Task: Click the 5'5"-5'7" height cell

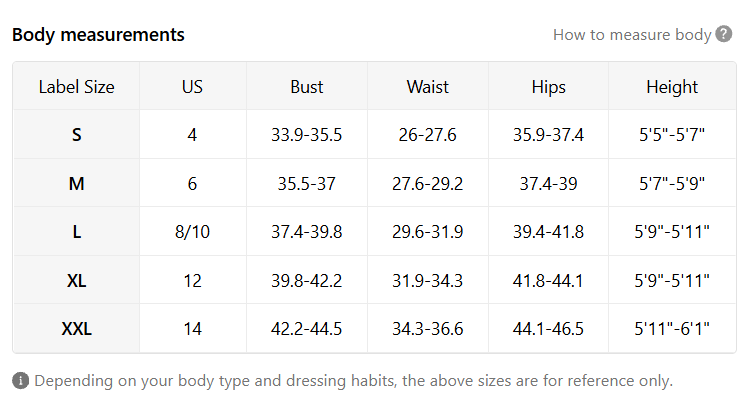Action: [x=672, y=135]
